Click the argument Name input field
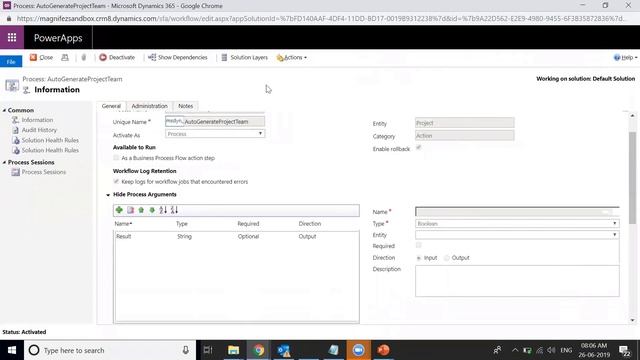This screenshot has height=360, width=640. click(x=517, y=212)
